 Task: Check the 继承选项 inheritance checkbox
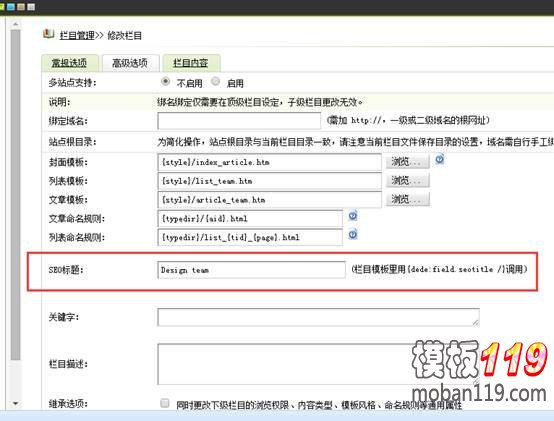[x=165, y=403]
